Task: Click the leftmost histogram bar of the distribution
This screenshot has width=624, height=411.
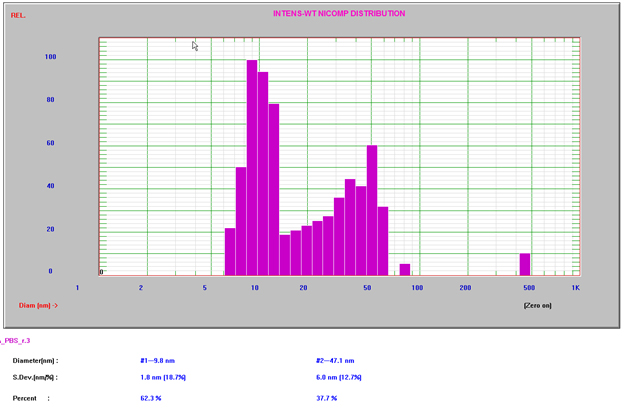Action: point(230,251)
